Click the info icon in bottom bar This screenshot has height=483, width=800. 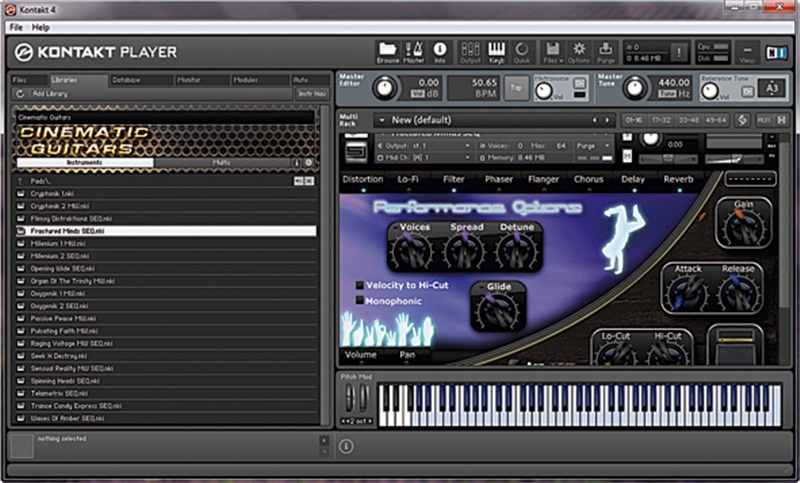click(345, 446)
